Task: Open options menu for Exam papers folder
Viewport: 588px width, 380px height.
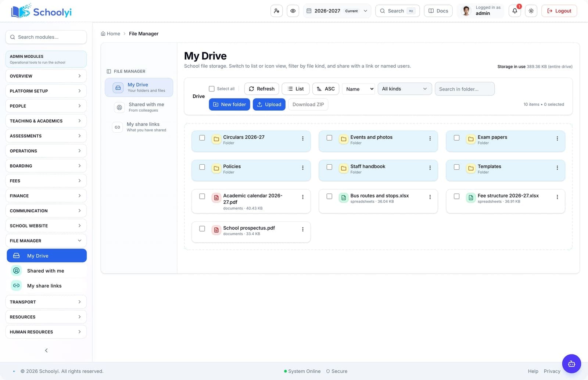Action: 557,139
